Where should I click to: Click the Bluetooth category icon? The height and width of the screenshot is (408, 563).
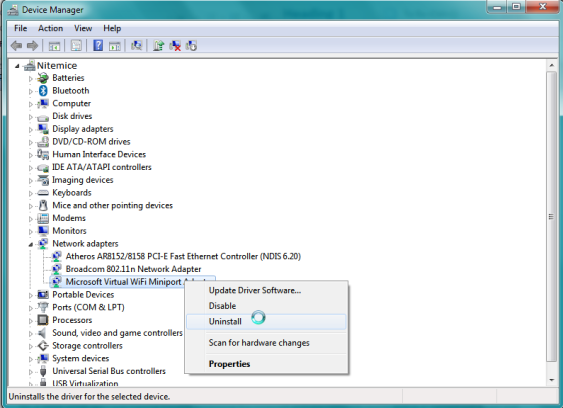tap(43, 91)
